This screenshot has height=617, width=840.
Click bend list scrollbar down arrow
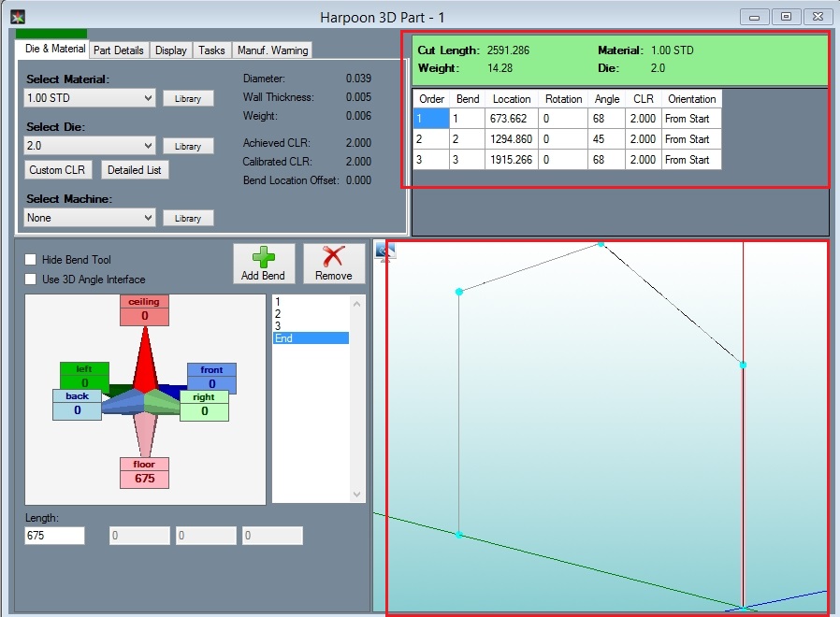(356, 495)
